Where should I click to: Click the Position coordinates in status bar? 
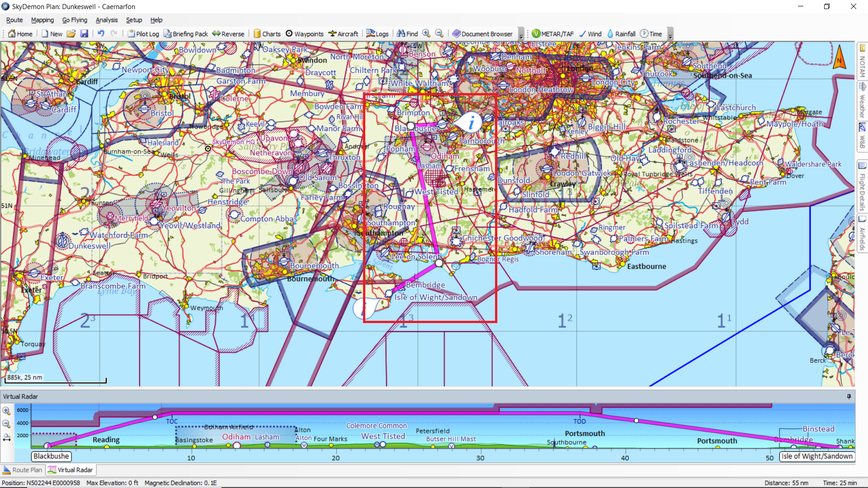coord(41,483)
